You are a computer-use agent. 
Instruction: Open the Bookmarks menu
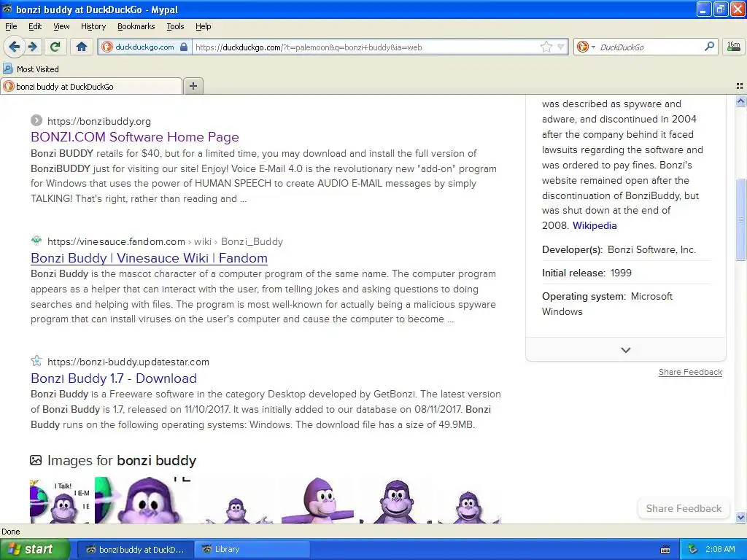(x=136, y=26)
